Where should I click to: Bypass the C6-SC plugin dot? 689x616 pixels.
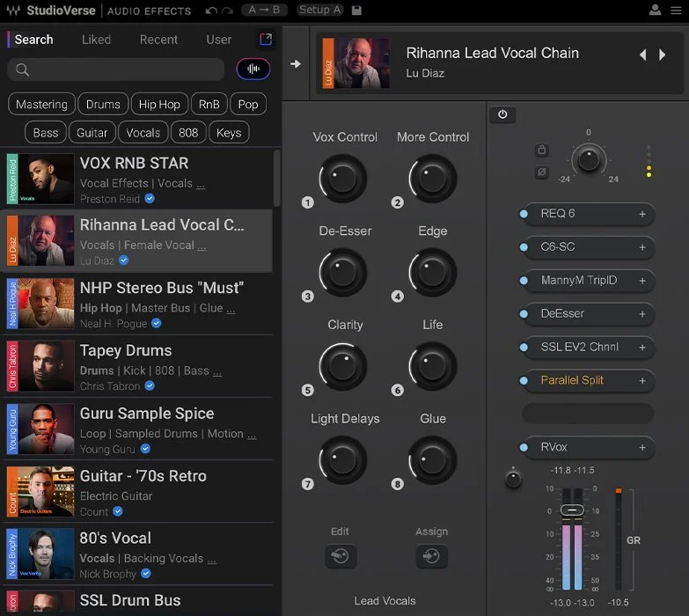(524, 247)
